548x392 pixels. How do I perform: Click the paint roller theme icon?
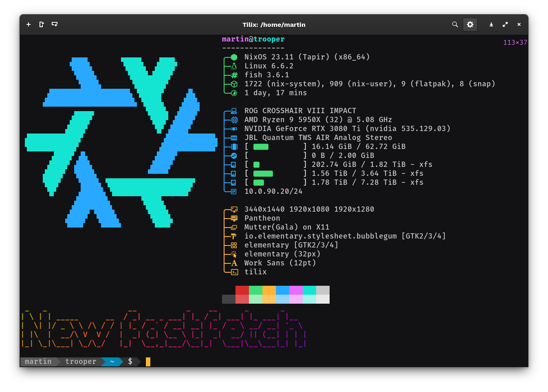[234, 236]
